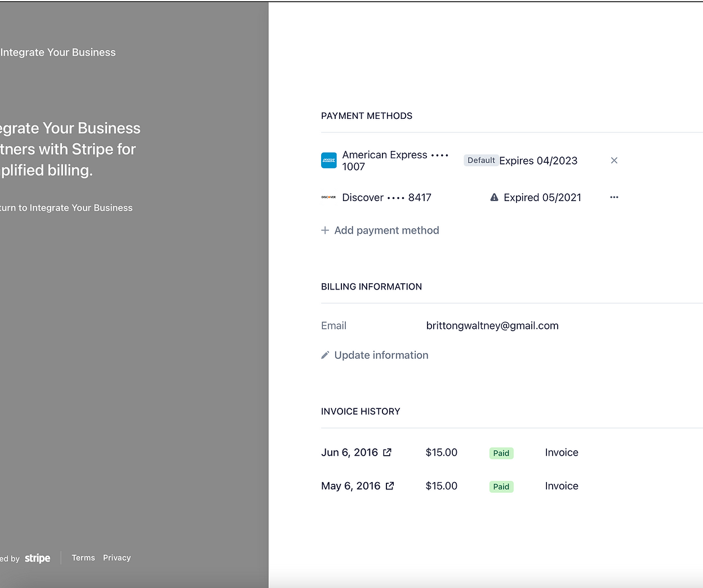Click the expired warning icon for Discover

click(x=494, y=197)
